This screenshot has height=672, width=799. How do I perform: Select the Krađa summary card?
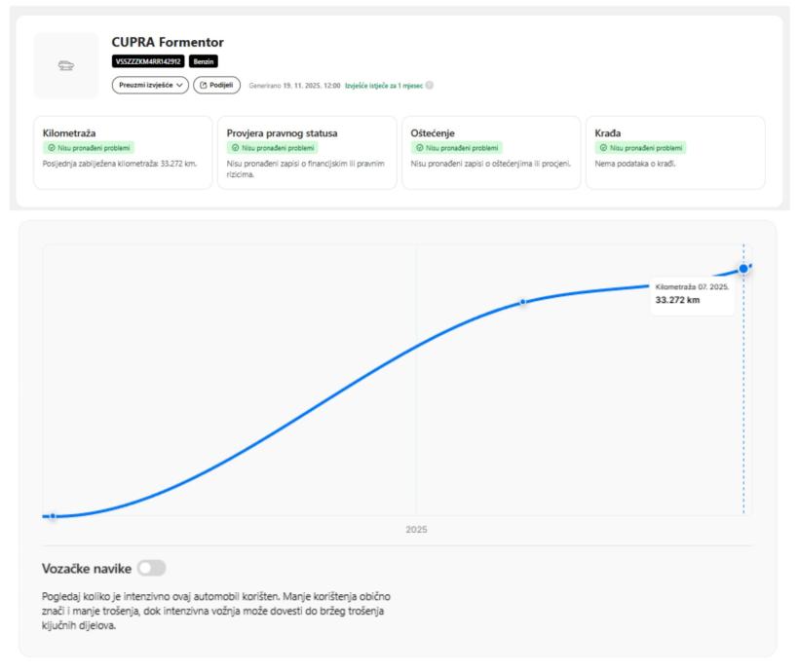click(674, 152)
